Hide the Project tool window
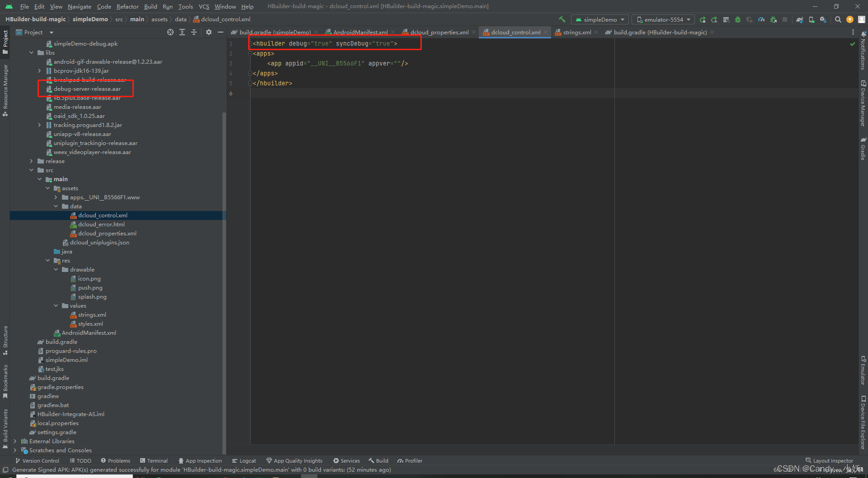 pyautogui.click(x=221, y=32)
